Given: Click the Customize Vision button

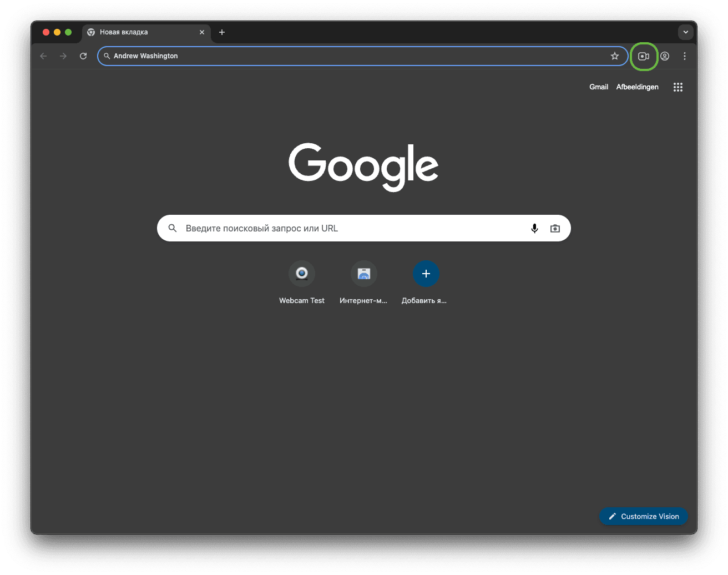Looking at the screenshot, I should [643, 516].
